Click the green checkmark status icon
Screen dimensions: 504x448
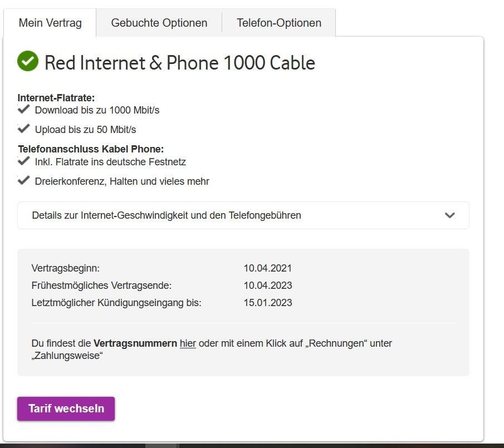click(28, 61)
